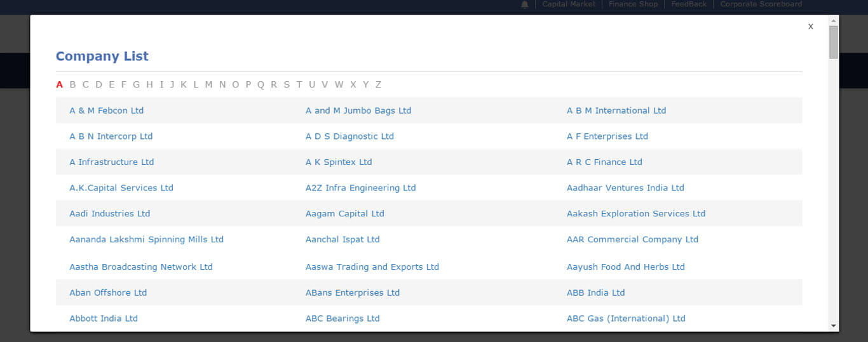This screenshot has height=342, width=868.
Task: Select letter E in alphabet index
Action: click(x=112, y=84)
